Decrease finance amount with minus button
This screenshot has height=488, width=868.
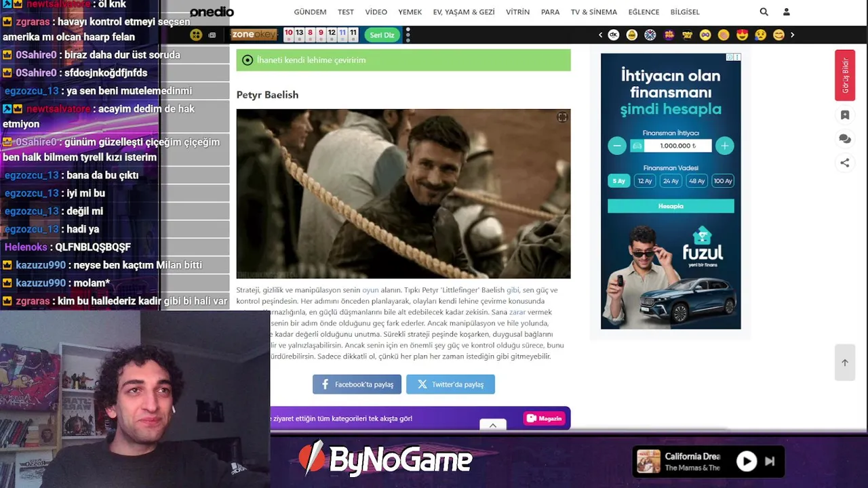tap(617, 146)
